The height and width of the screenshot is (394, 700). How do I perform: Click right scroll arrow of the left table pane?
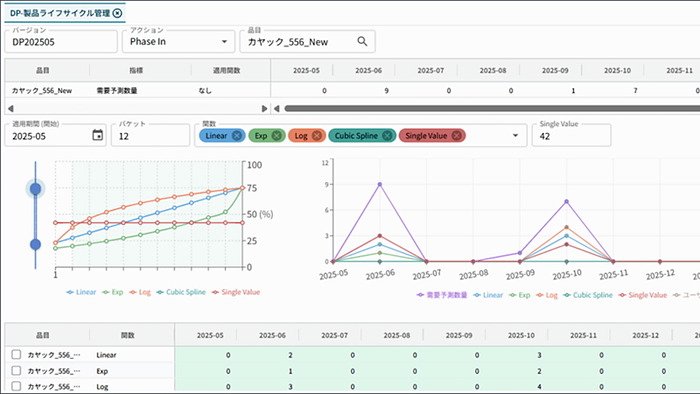(264, 108)
